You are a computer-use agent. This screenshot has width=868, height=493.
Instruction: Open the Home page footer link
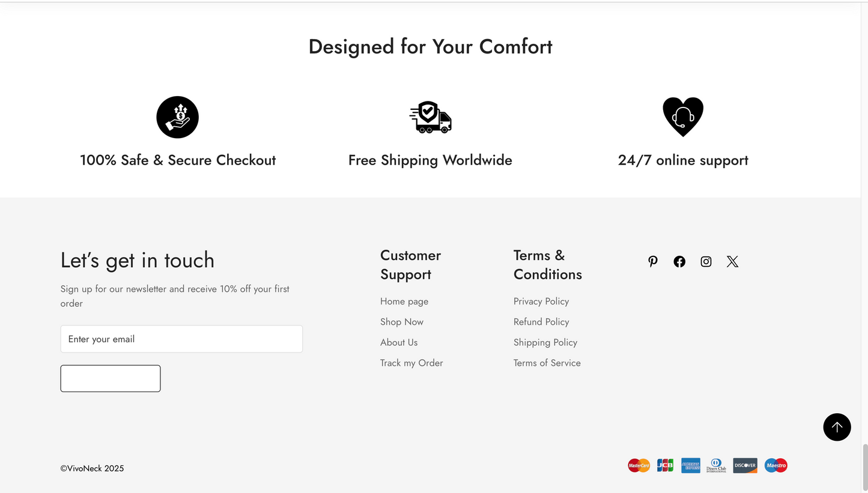click(404, 301)
